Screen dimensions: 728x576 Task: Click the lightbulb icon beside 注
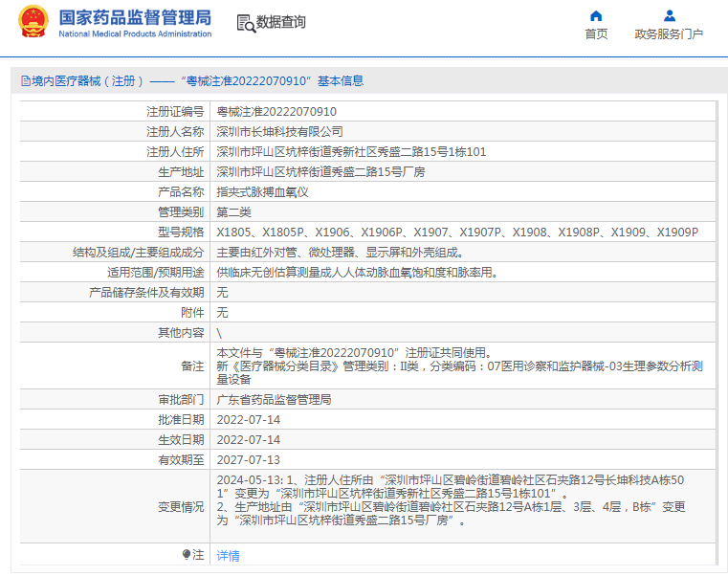tap(187, 554)
